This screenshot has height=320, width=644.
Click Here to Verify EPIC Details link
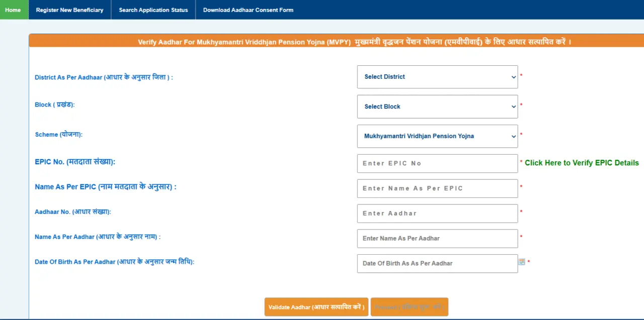pos(582,163)
